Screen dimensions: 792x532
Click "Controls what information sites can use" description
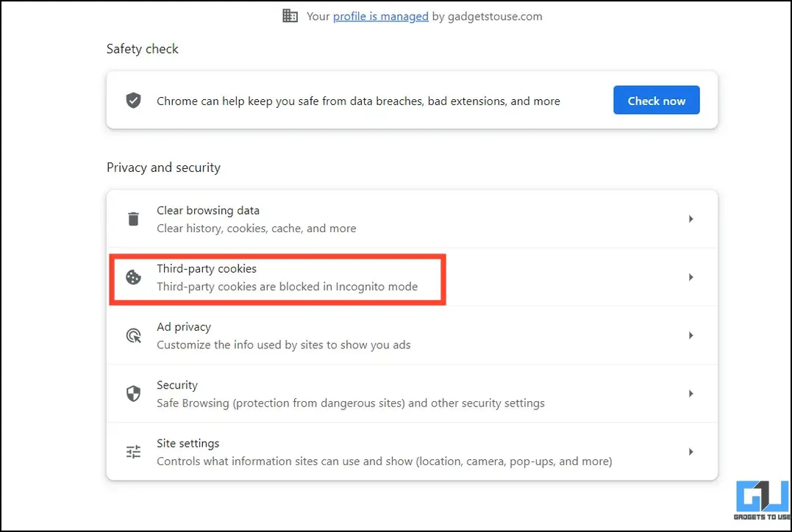[x=385, y=461]
